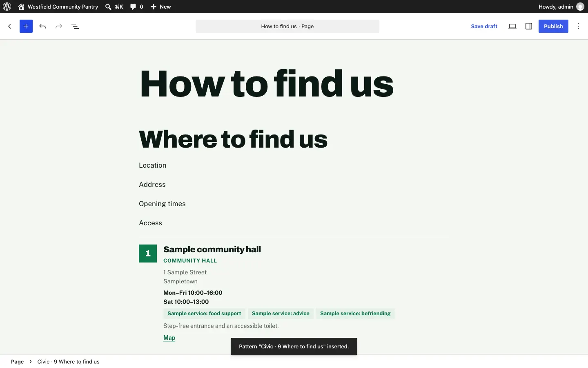Save the page with Save draft
Image resolution: width=588 pixels, height=368 pixels.
pyautogui.click(x=484, y=26)
